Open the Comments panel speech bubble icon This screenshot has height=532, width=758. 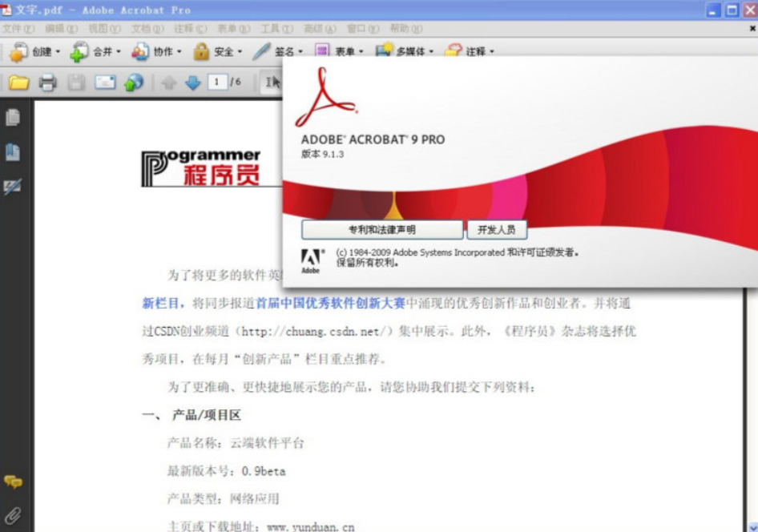[13, 482]
